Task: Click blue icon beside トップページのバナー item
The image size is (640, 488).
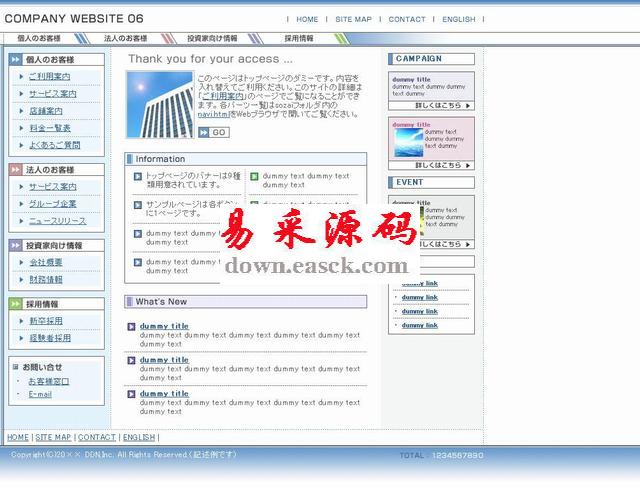Action: [138, 176]
